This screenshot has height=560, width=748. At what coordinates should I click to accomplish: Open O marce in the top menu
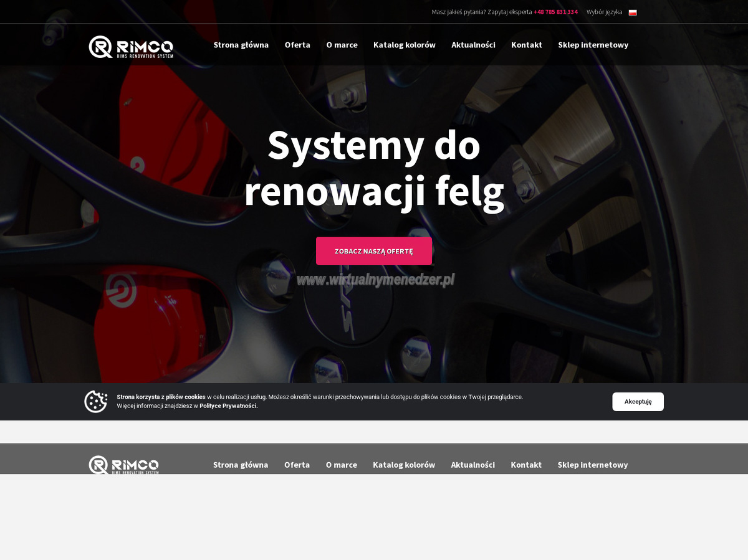[342, 45]
